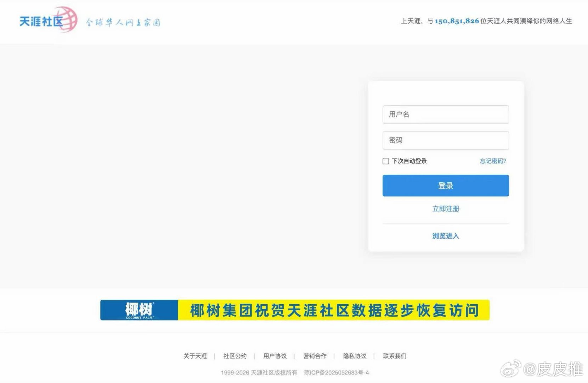Open 联系我们 footer link
Screen dimensions: 588x383
coord(395,356)
